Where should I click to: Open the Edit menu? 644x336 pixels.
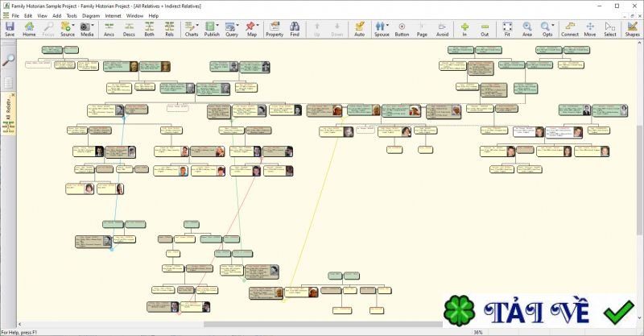tap(28, 15)
